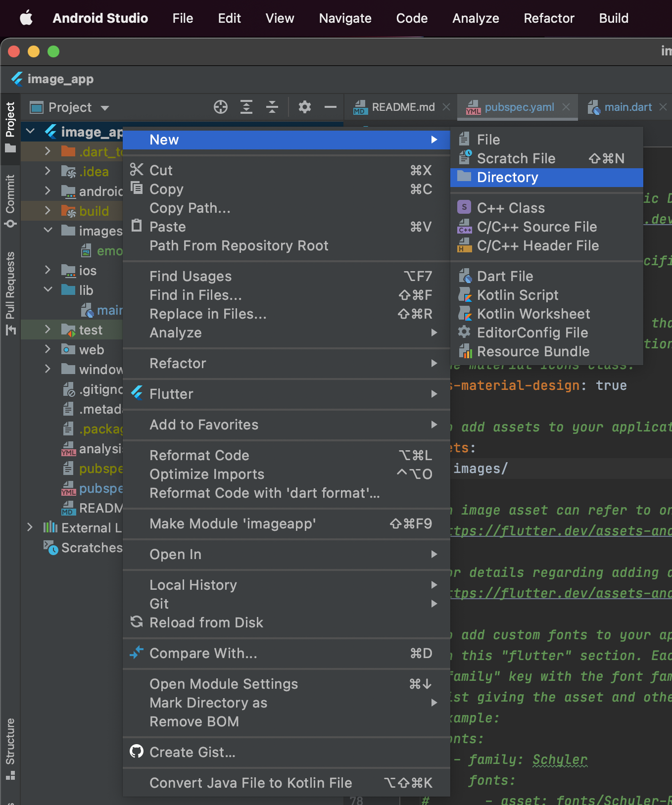The width and height of the screenshot is (672, 805).
Task: Choose Find in Files... from context menu
Action: click(x=286, y=295)
